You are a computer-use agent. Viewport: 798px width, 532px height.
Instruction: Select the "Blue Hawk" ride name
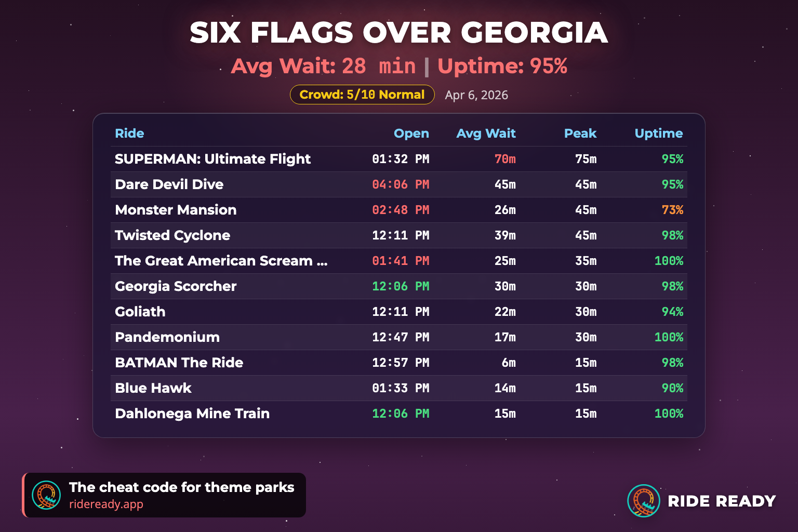click(x=153, y=388)
